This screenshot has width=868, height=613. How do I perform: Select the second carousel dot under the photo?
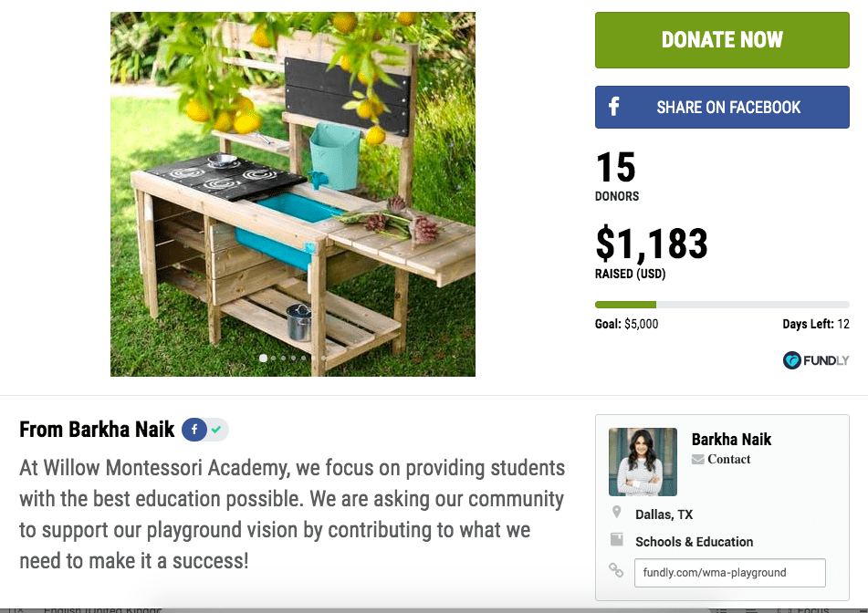[273, 358]
